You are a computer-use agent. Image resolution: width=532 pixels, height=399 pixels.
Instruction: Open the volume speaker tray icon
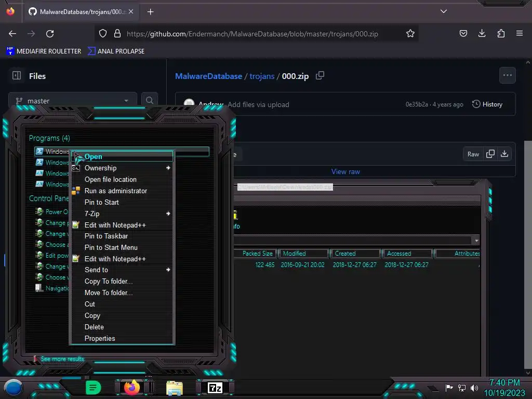point(474,388)
